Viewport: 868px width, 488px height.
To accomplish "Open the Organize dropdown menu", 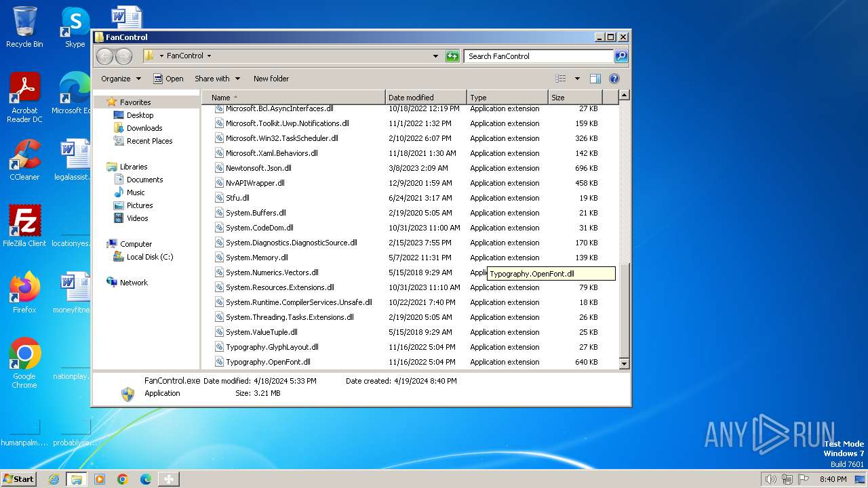I will (x=121, y=79).
